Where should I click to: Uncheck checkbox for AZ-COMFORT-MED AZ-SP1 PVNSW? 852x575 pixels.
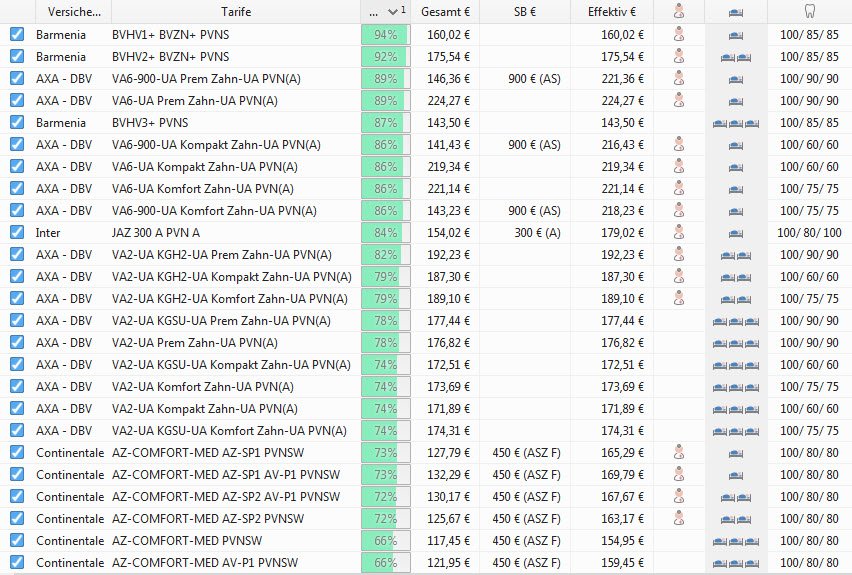click(17, 452)
